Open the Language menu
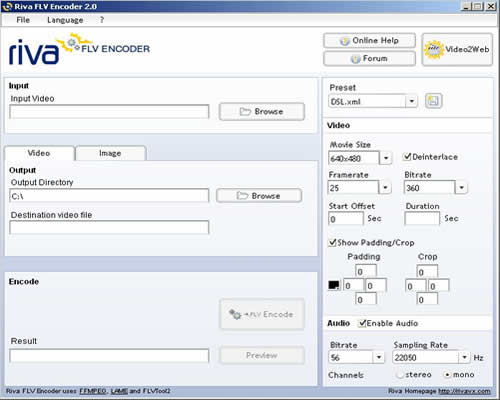The height and width of the screenshot is (400, 500). coord(65,20)
